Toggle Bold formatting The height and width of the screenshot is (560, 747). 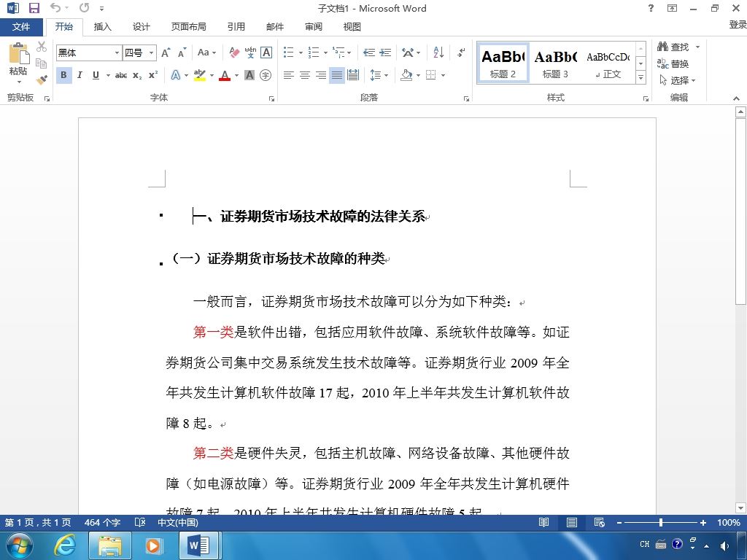click(64, 75)
